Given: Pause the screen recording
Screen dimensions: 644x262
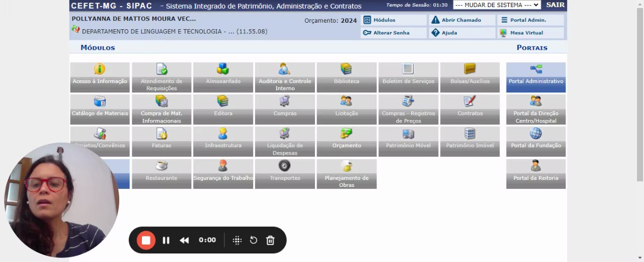Looking at the screenshot, I should coord(166,240).
